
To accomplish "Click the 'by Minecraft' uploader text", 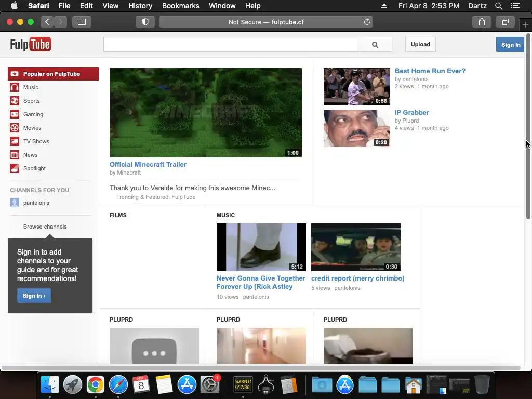I will 125,172.
